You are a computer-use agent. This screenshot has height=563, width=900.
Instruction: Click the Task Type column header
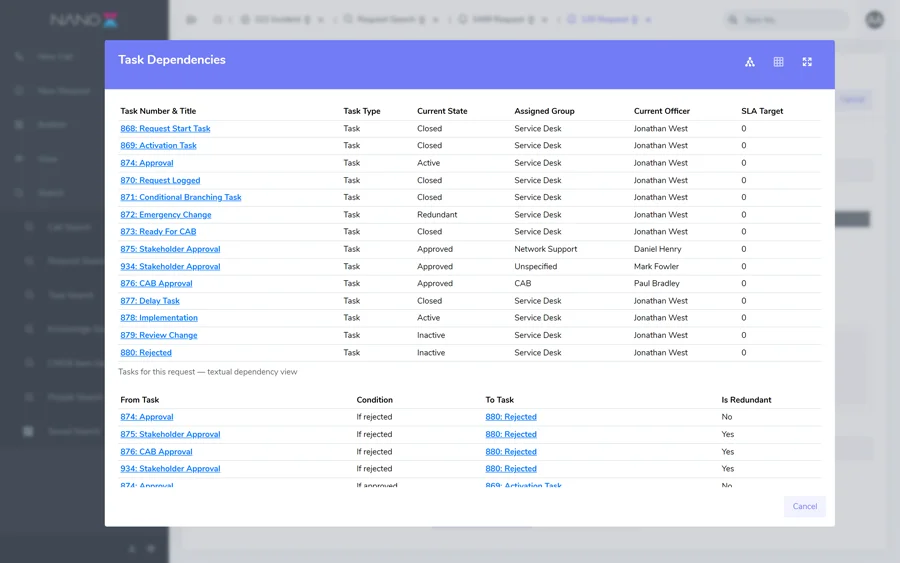362,111
